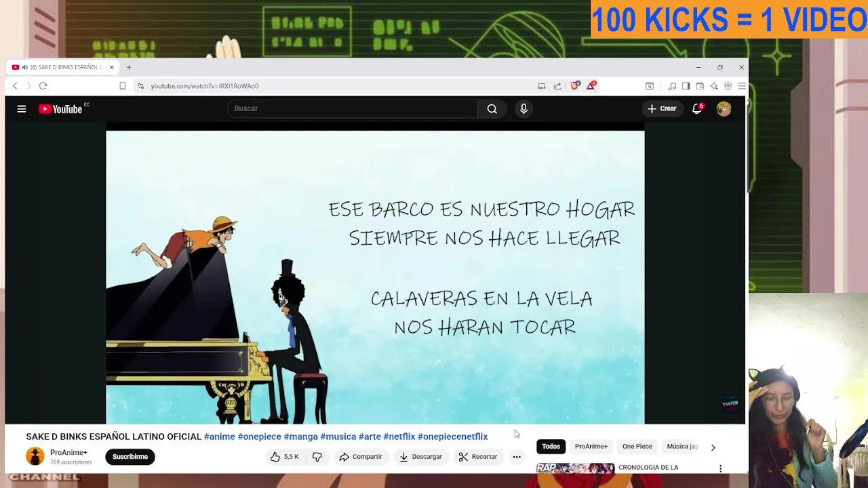Click the magnifier search button
Viewport: 868px width, 488px height.
click(x=492, y=108)
